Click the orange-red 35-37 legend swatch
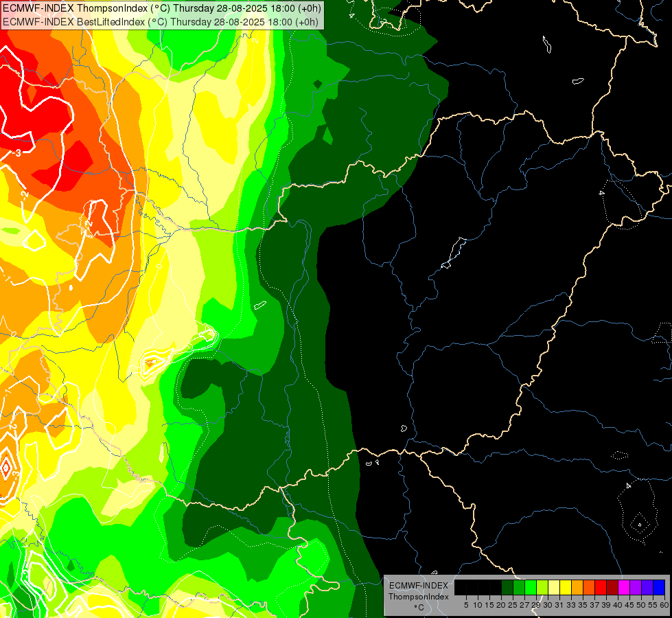The image size is (672, 618). (589, 587)
